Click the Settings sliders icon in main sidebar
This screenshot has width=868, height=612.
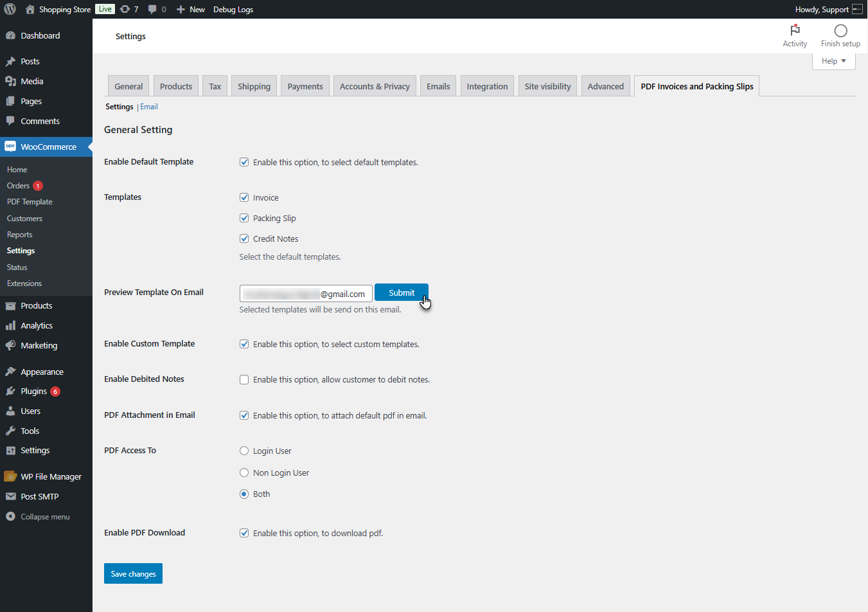tap(10, 451)
